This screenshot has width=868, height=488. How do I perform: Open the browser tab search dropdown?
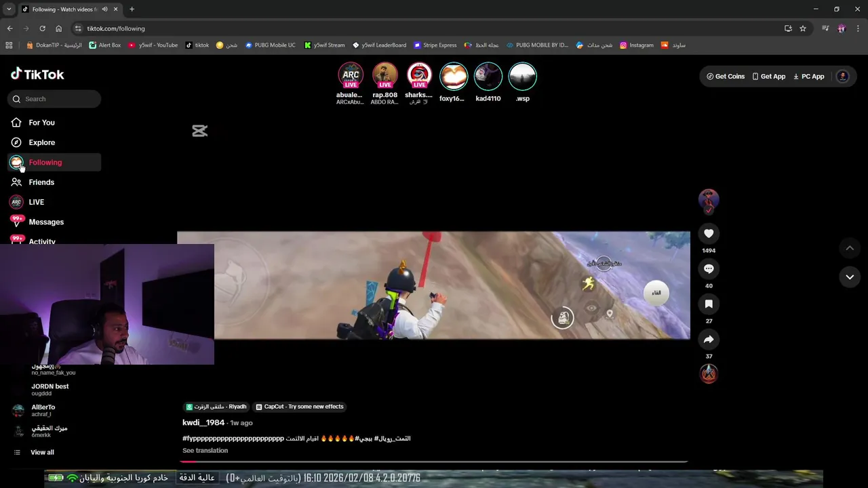(9, 9)
